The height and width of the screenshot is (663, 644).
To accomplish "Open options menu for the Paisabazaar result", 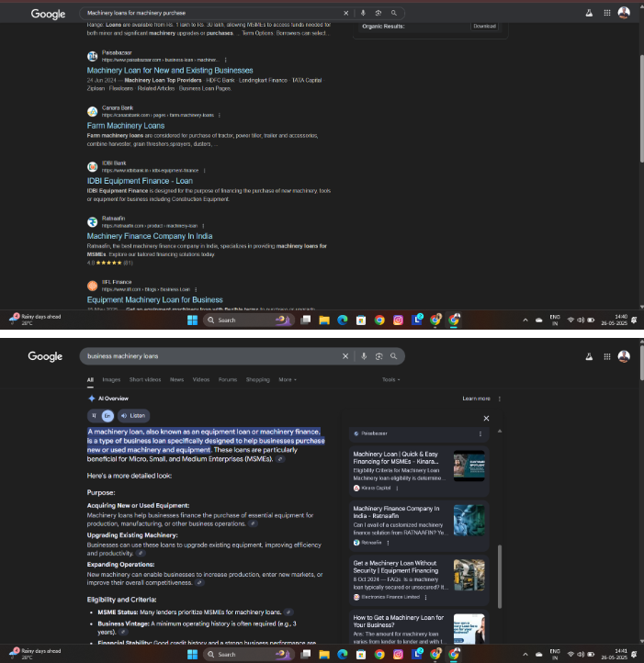I will (x=225, y=60).
